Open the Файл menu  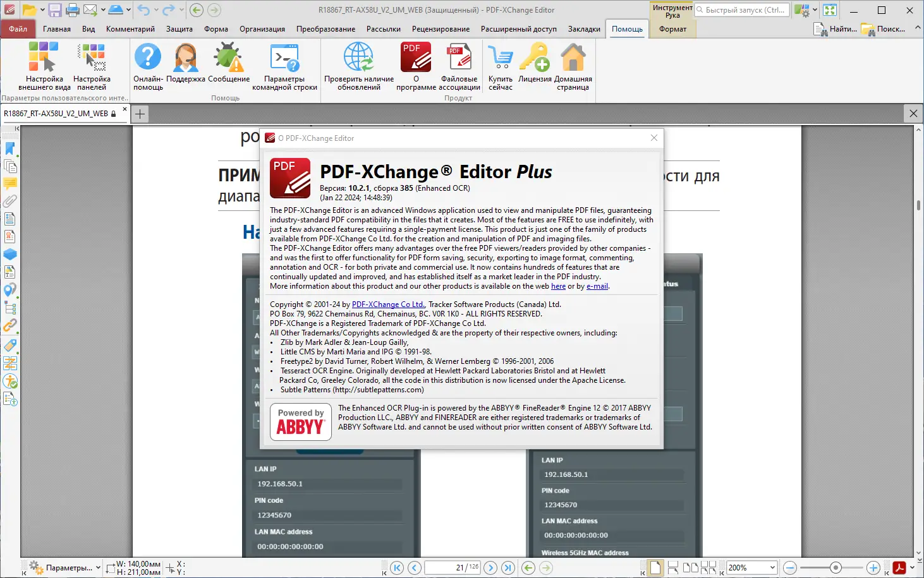(x=18, y=29)
